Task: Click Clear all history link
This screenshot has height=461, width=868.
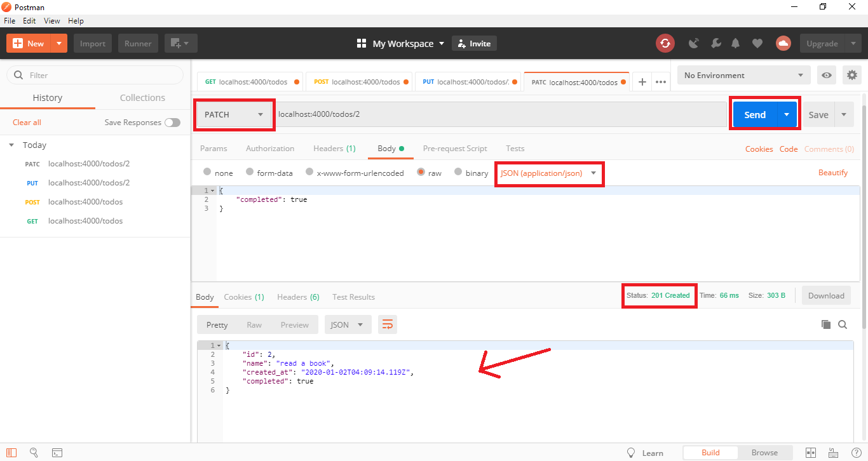Action: 27,123
